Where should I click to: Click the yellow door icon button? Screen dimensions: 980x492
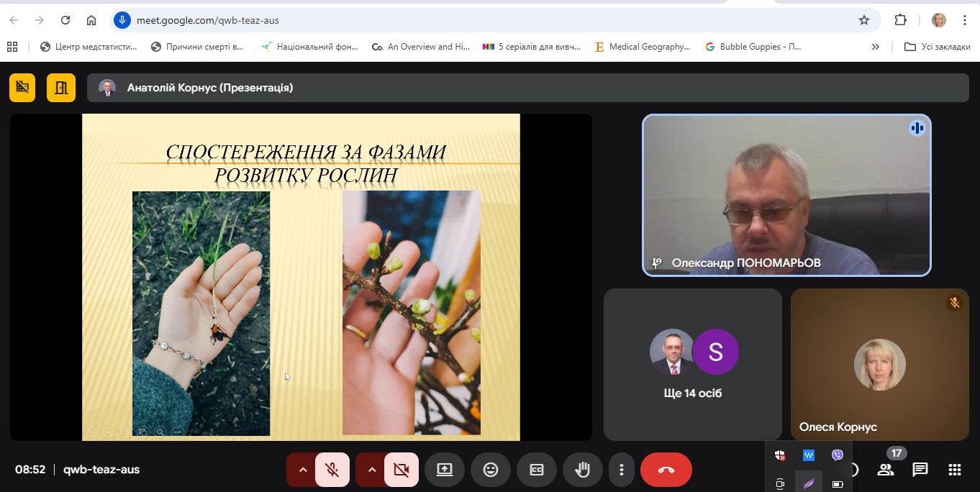(x=61, y=88)
